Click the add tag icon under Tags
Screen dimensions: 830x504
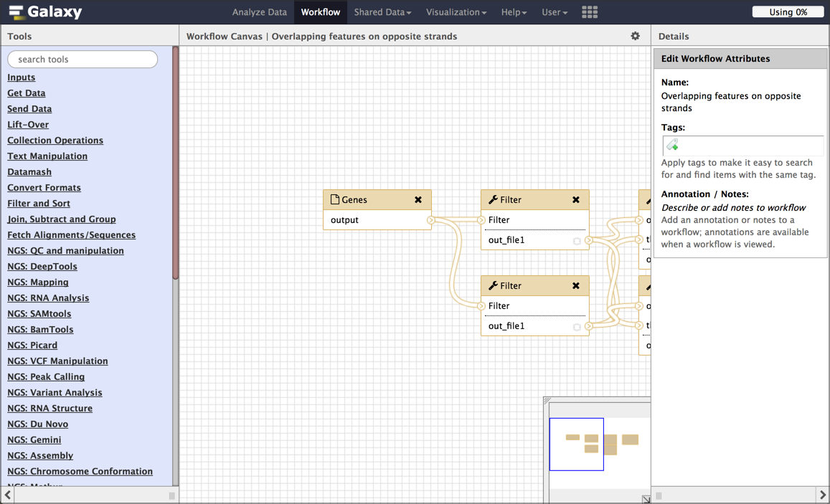pyautogui.click(x=672, y=144)
